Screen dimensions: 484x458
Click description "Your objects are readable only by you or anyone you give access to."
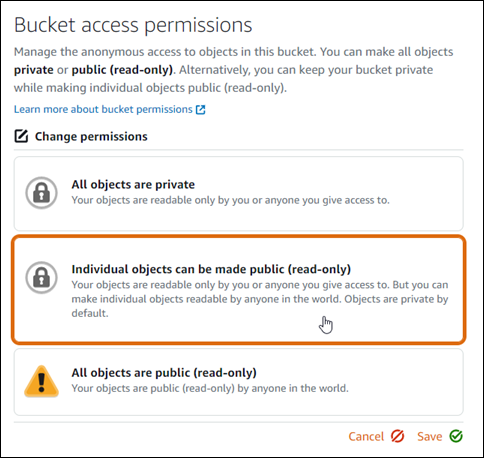click(x=230, y=200)
